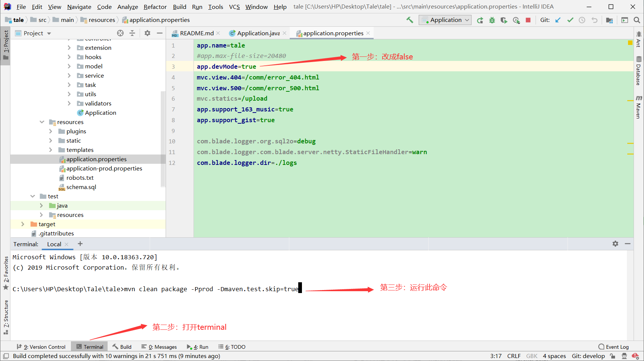This screenshot has height=361, width=644.
Task: Select application-prod.properties in project tree
Action: (x=104, y=168)
